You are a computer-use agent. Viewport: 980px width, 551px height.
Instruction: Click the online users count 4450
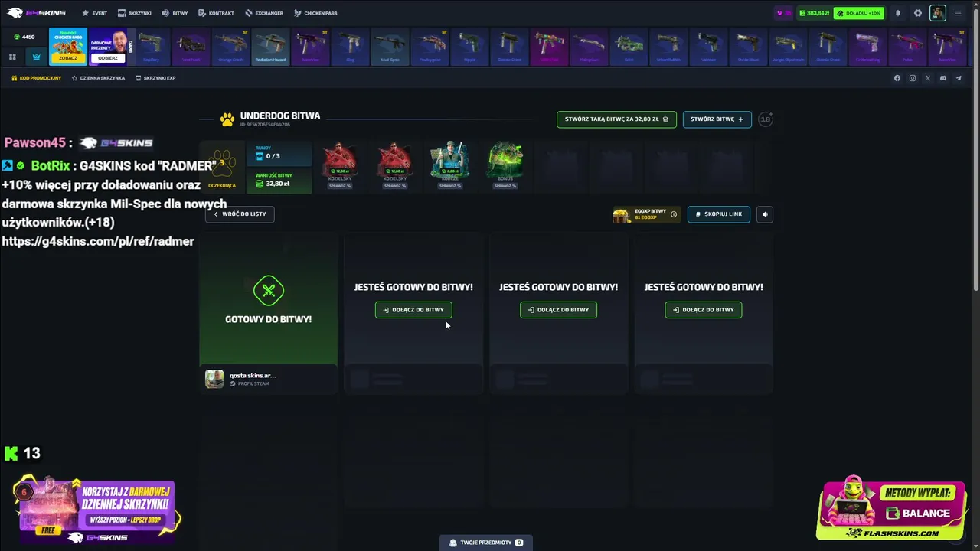(x=24, y=37)
